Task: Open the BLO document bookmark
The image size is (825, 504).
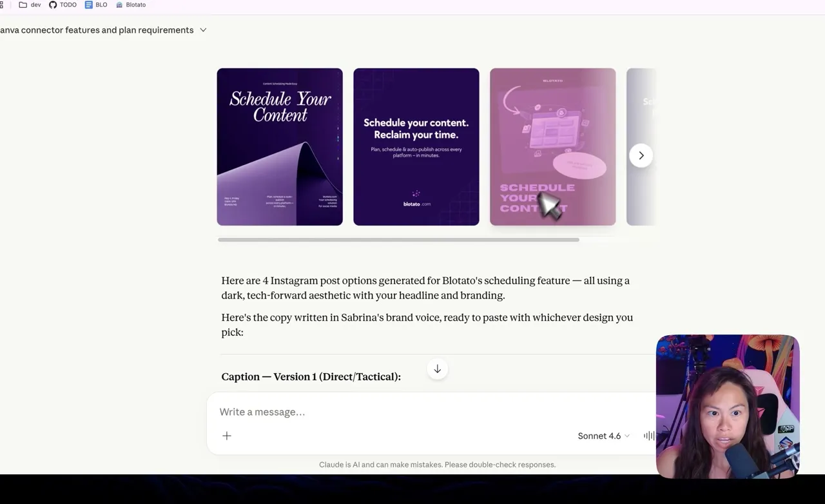Action: pos(96,5)
